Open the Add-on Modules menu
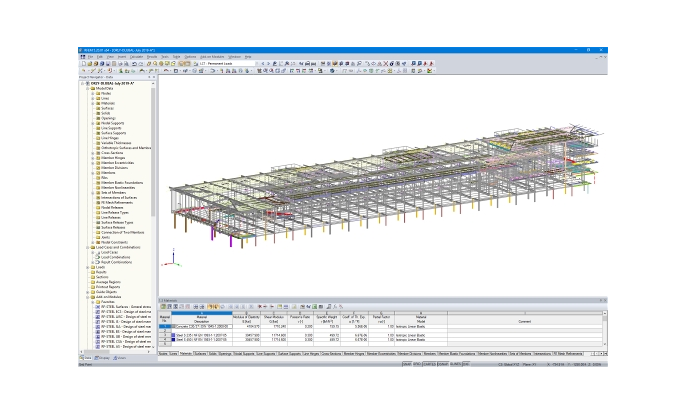The image size is (686, 414). (212, 57)
